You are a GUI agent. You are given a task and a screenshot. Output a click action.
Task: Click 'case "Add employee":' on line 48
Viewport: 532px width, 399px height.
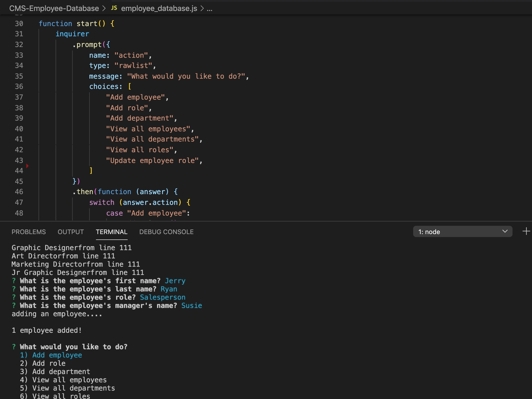point(148,213)
